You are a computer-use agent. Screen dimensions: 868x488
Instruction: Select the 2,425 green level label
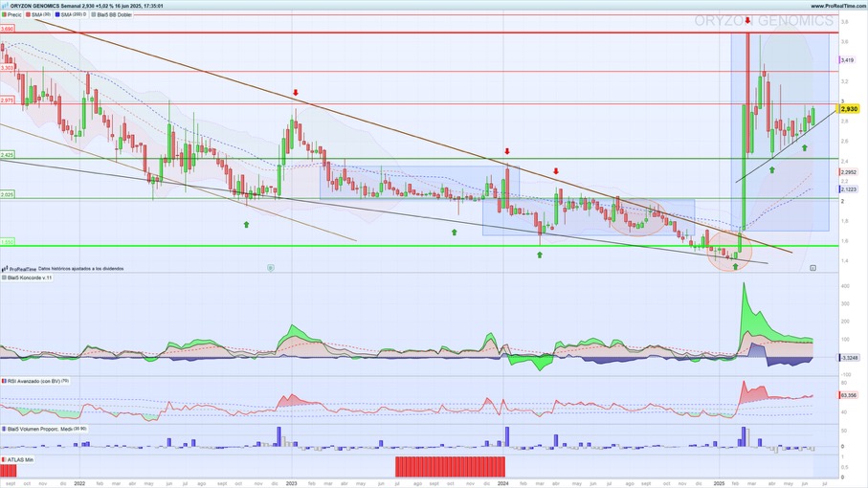tap(8, 155)
